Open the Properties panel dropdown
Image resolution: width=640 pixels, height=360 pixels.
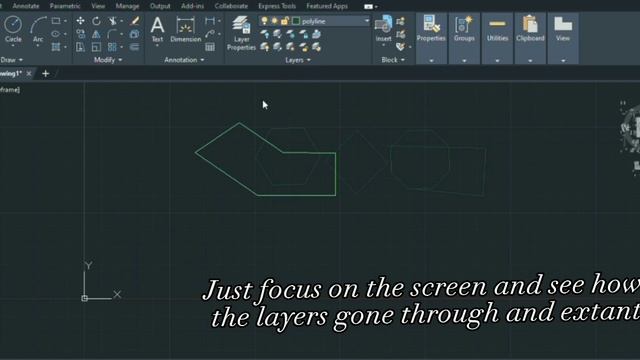click(x=431, y=60)
